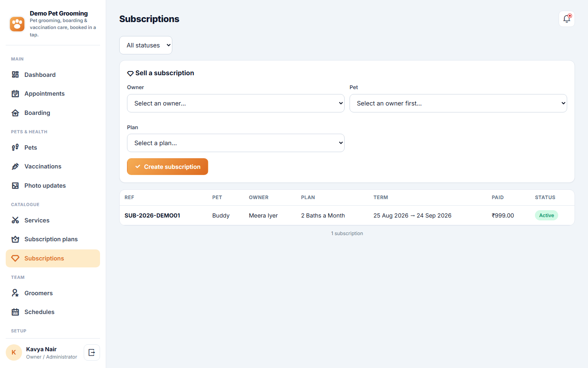The width and height of the screenshot is (588, 368).
Task: Open the Groomers page link
Action: 53,293
